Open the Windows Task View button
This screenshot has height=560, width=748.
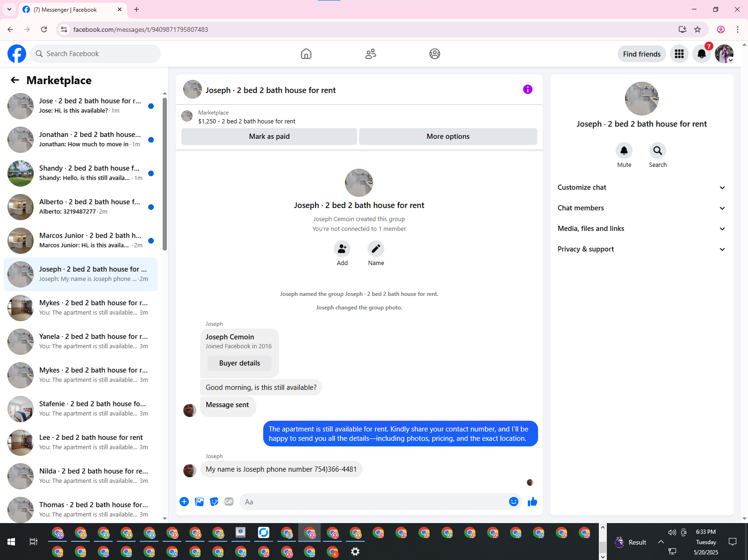[x=33, y=541]
